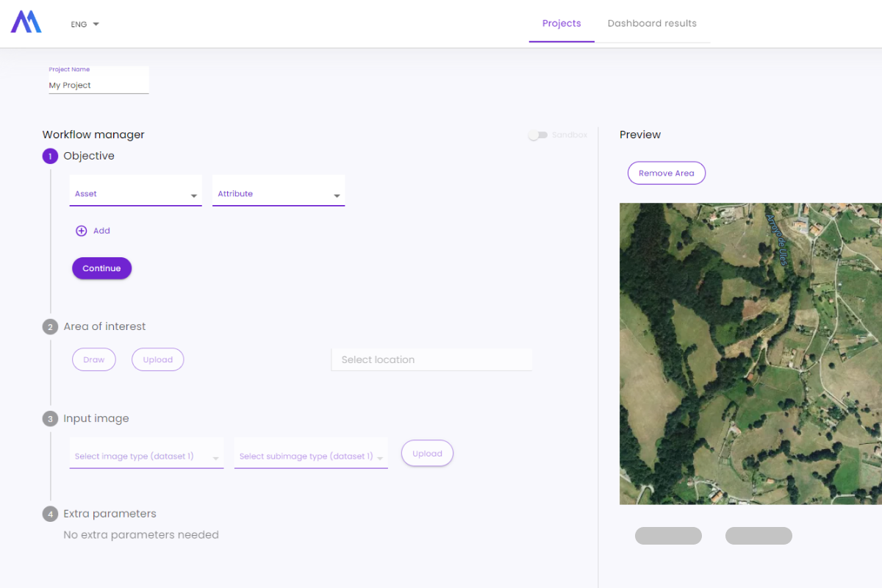Open the Asset dropdown
The width and height of the screenshot is (882, 588).
point(135,193)
